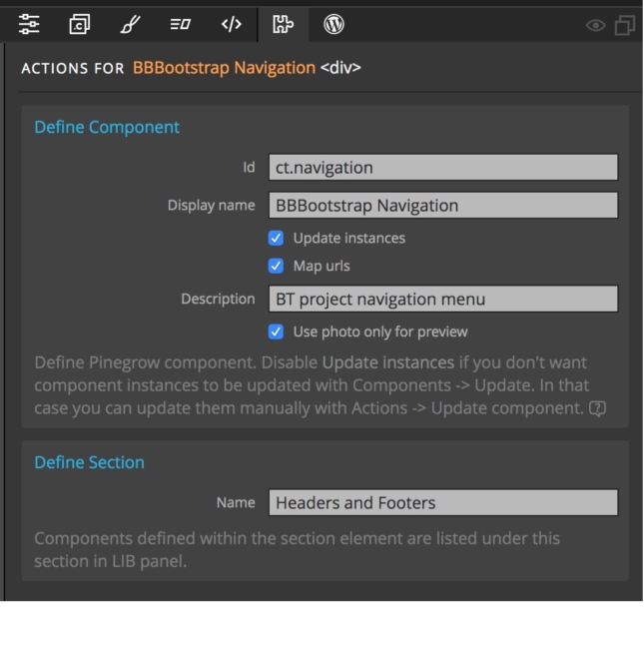The height and width of the screenshot is (648, 644).
Task: Open the help question mark icon
Action: pos(597,408)
